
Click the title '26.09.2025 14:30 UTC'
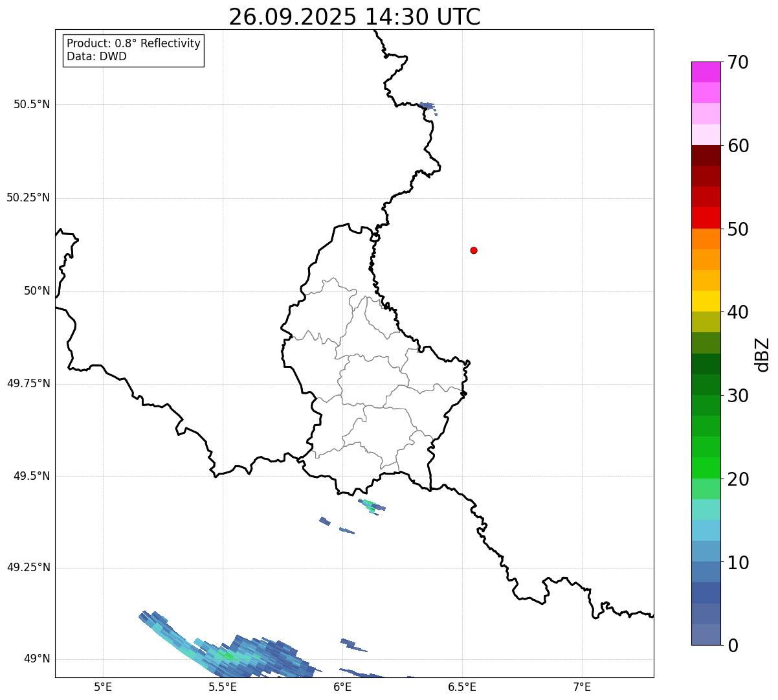[x=355, y=16]
